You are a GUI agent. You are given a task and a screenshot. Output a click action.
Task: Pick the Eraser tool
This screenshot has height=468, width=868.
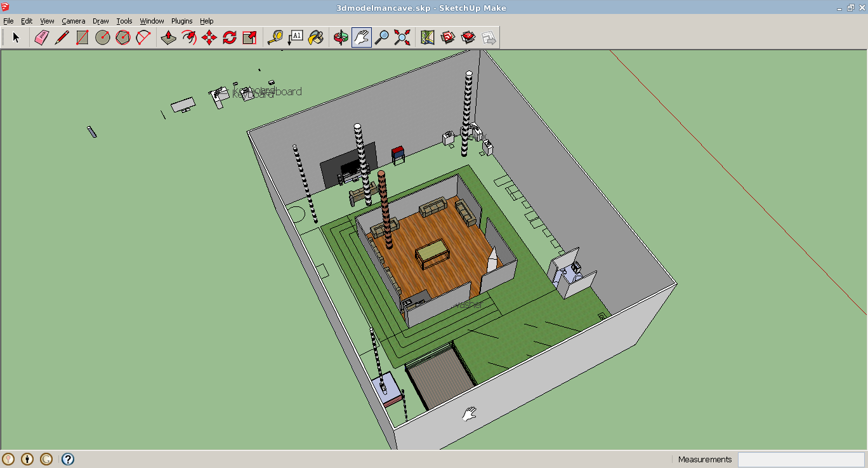[x=41, y=37]
